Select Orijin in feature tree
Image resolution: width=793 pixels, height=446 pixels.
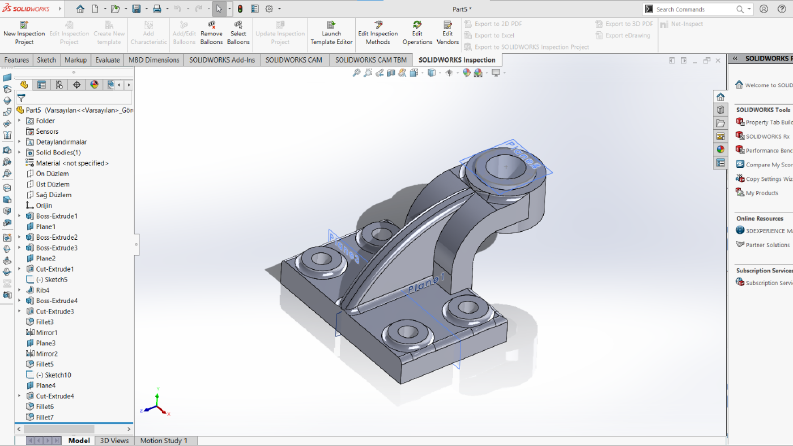click(43, 205)
